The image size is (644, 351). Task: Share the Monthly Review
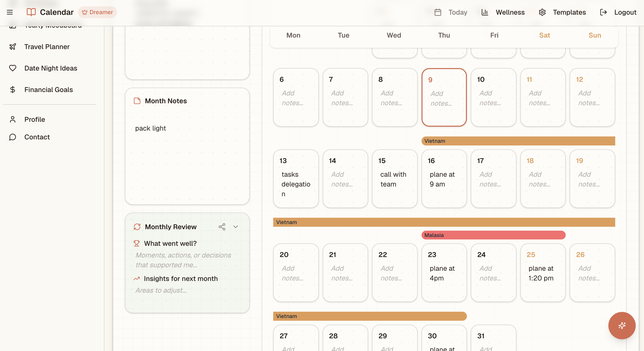tap(222, 227)
